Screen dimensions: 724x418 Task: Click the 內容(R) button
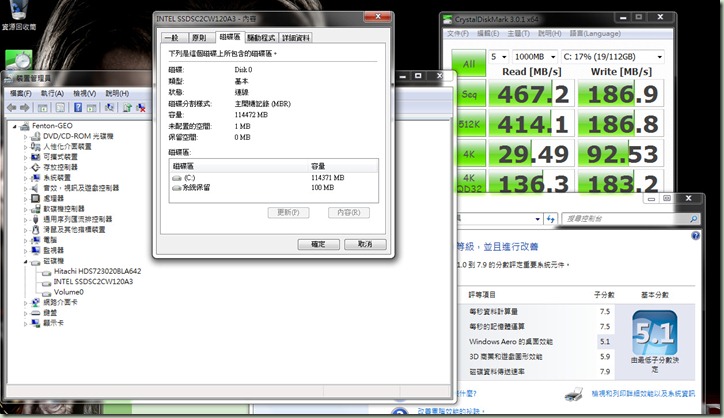(349, 212)
